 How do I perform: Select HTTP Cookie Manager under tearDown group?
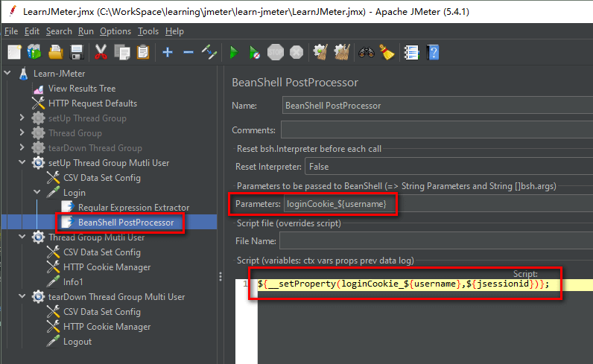[x=107, y=327]
